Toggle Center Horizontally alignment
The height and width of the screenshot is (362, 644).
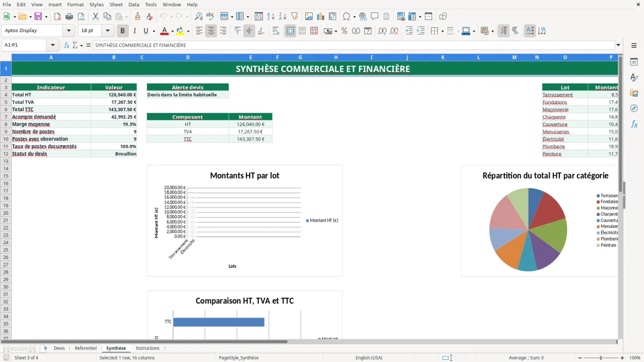pyautogui.click(x=211, y=31)
